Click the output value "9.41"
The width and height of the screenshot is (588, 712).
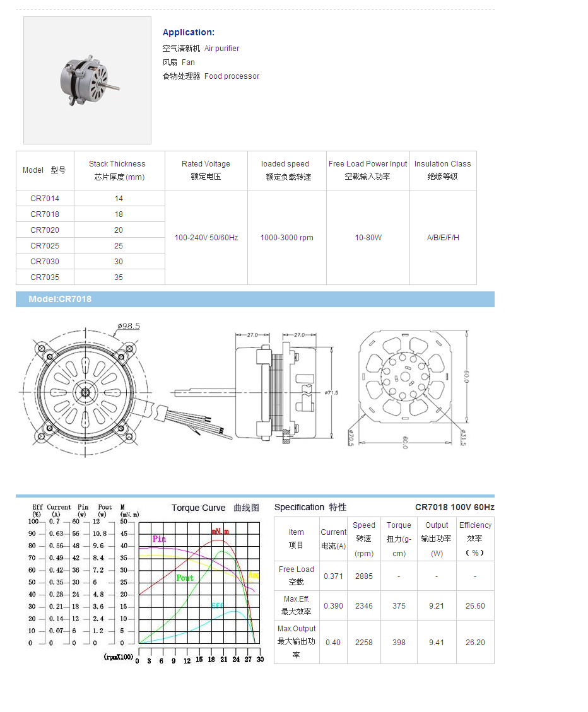click(x=437, y=643)
